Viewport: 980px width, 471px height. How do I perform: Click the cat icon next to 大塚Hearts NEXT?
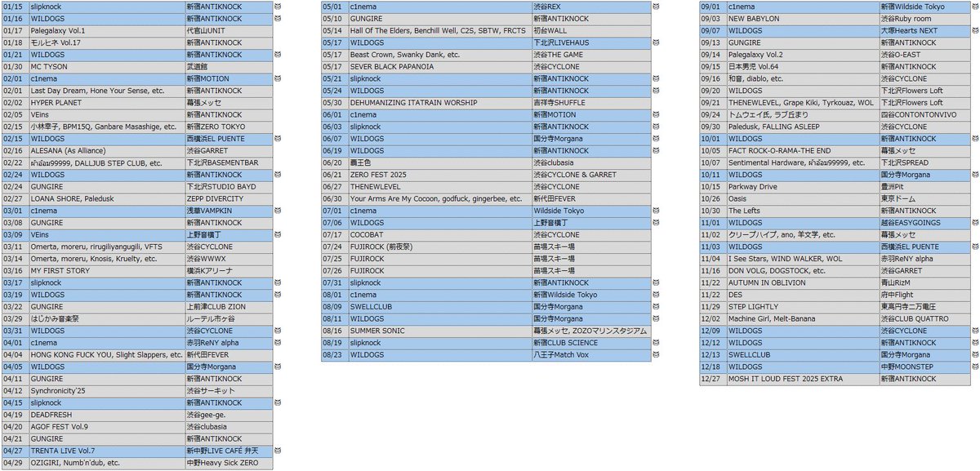[x=975, y=30]
